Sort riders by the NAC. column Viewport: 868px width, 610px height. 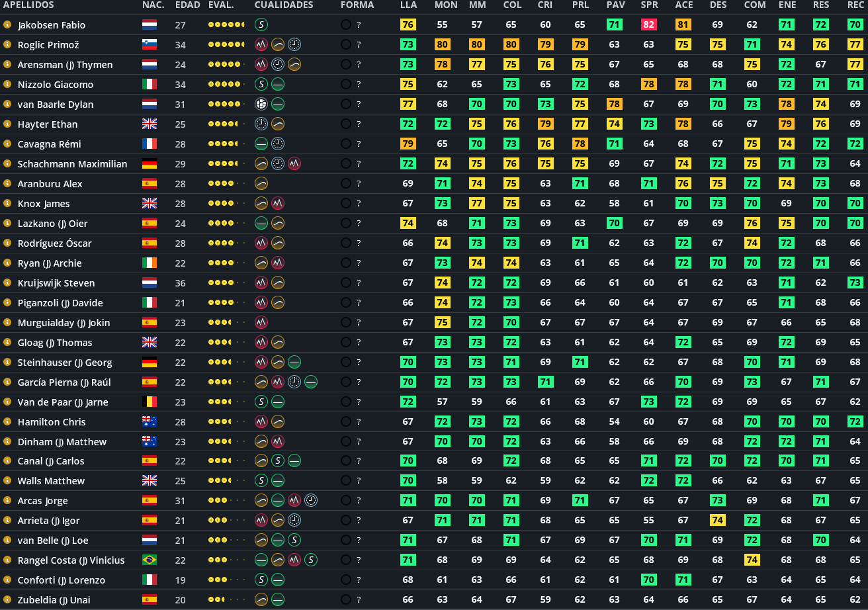(153, 5)
